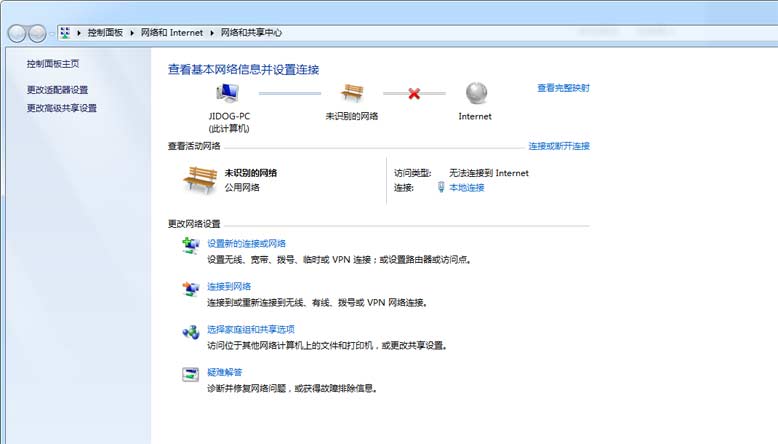Click 无法连接到 Internet access type text
Viewport: 778px width, 444px height.
point(489,173)
